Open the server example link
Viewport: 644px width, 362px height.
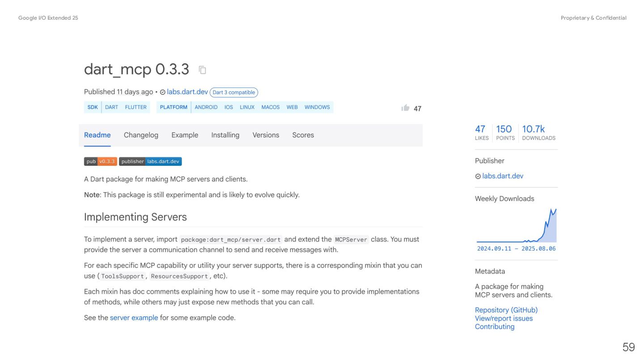click(x=134, y=318)
